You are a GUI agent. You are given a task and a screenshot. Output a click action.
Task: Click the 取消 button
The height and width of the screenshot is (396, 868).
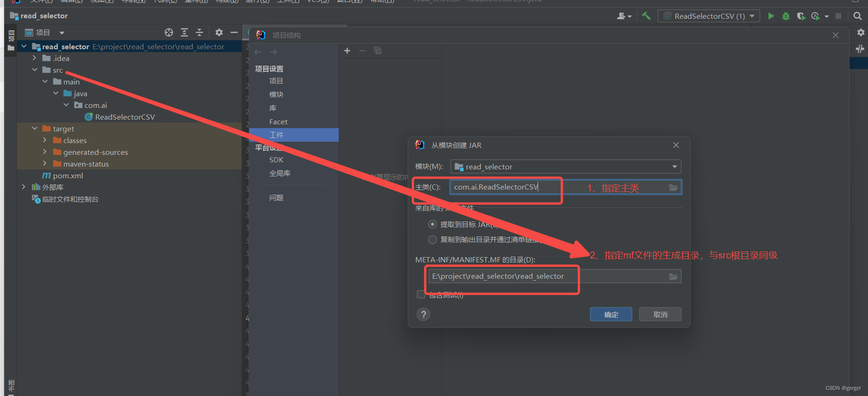click(x=660, y=314)
